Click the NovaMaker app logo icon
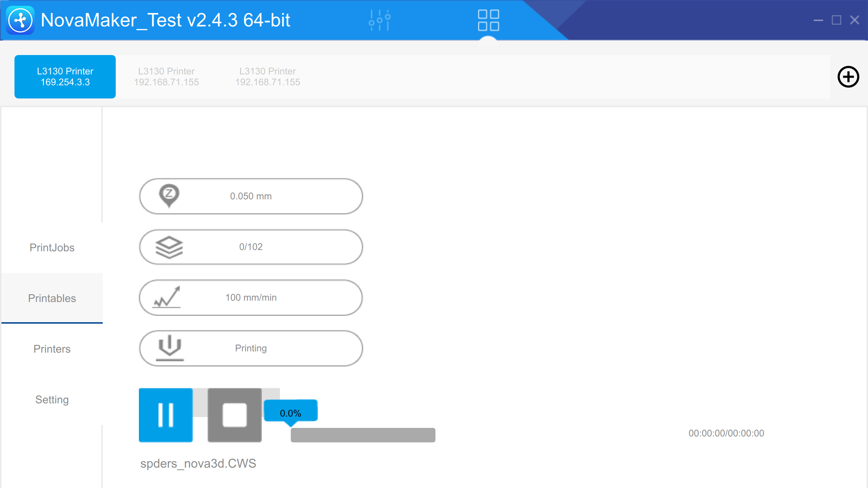The width and height of the screenshot is (868, 488). [x=20, y=20]
